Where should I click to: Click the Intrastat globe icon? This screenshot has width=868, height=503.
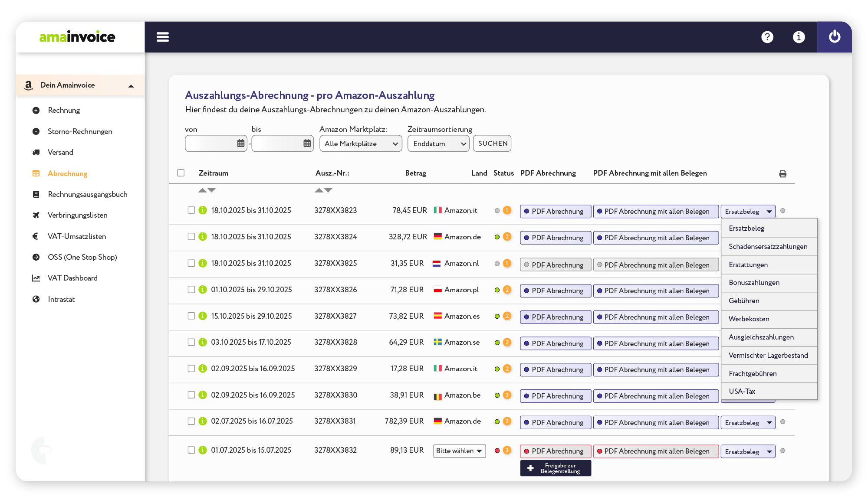point(36,299)
